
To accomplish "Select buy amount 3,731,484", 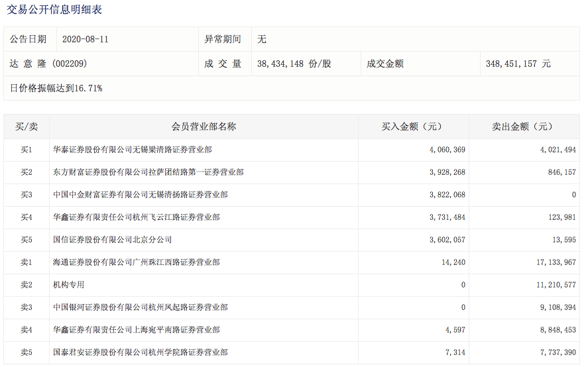I will [x=447, y=217].
